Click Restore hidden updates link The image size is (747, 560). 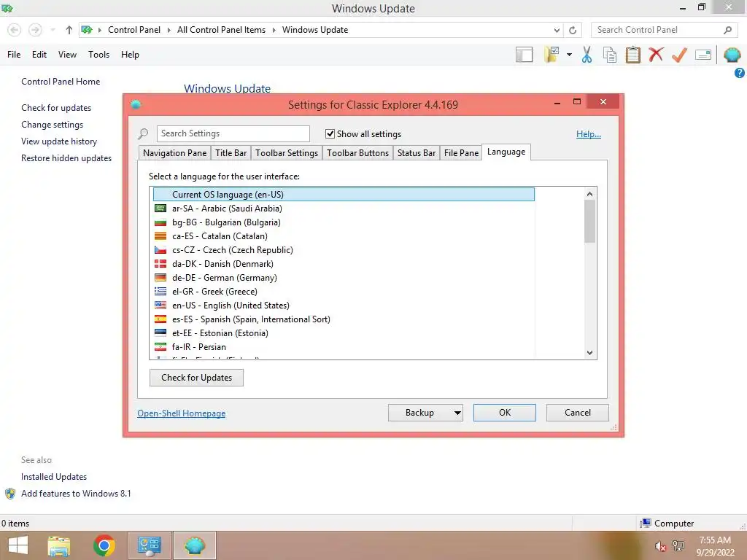pyautogui.click(x=66, y=158)
